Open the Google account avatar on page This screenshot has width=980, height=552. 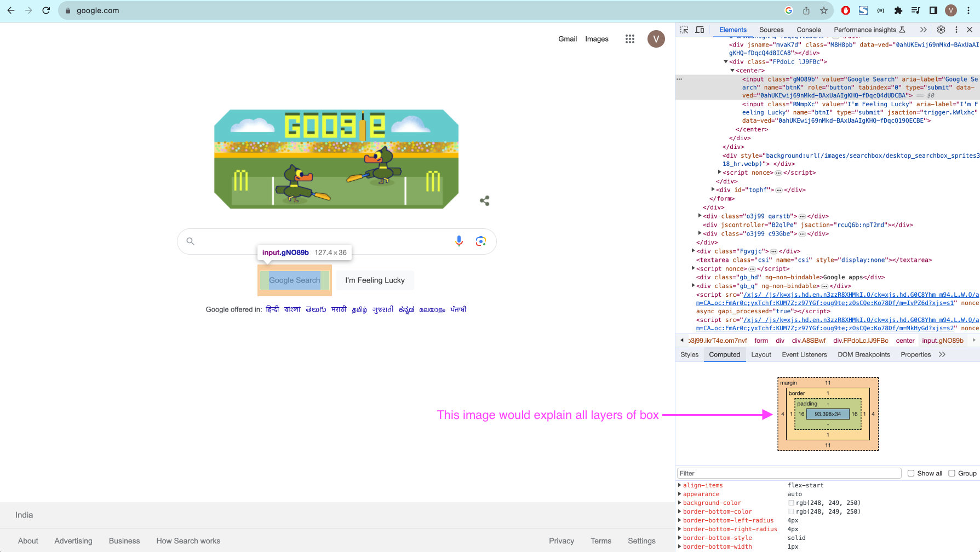pyautogui.click(x=656, y=39)
